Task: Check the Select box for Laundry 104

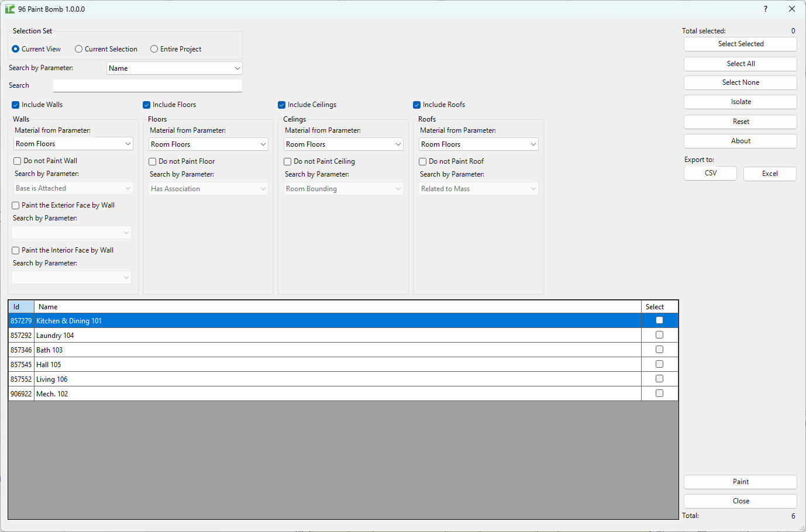Action: coord(659,334)
